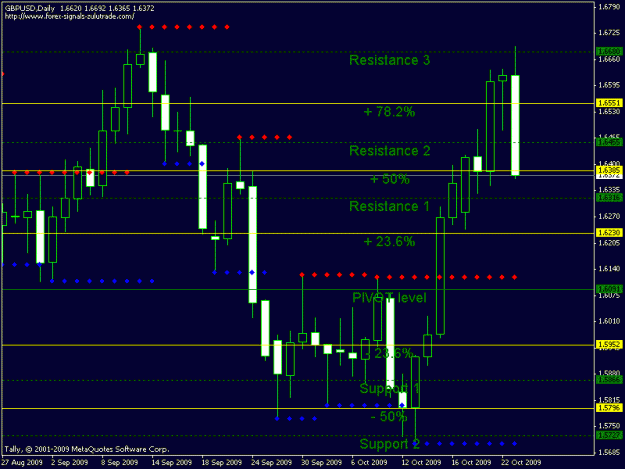Click the 1.6725 price axis value
The image size is (625, 469).
[x=610, y=33]
